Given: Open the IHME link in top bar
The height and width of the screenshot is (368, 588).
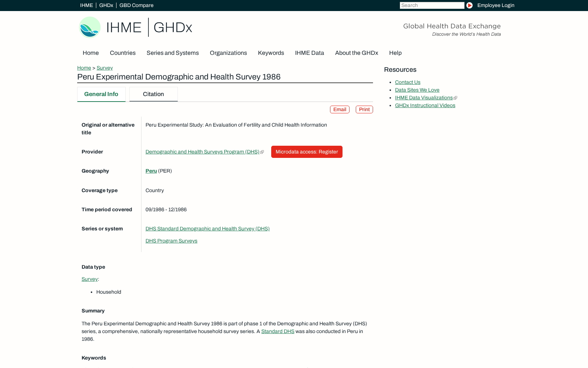Looking at the screenshot, I should tap(86, 5).
